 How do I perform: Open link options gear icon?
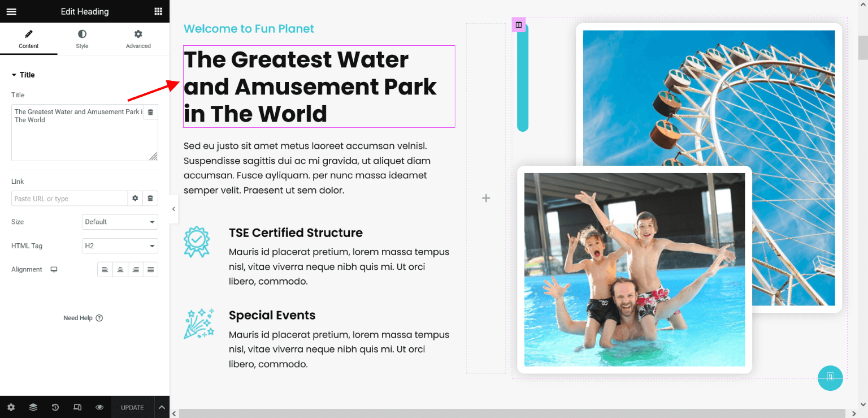pos(135,199)
